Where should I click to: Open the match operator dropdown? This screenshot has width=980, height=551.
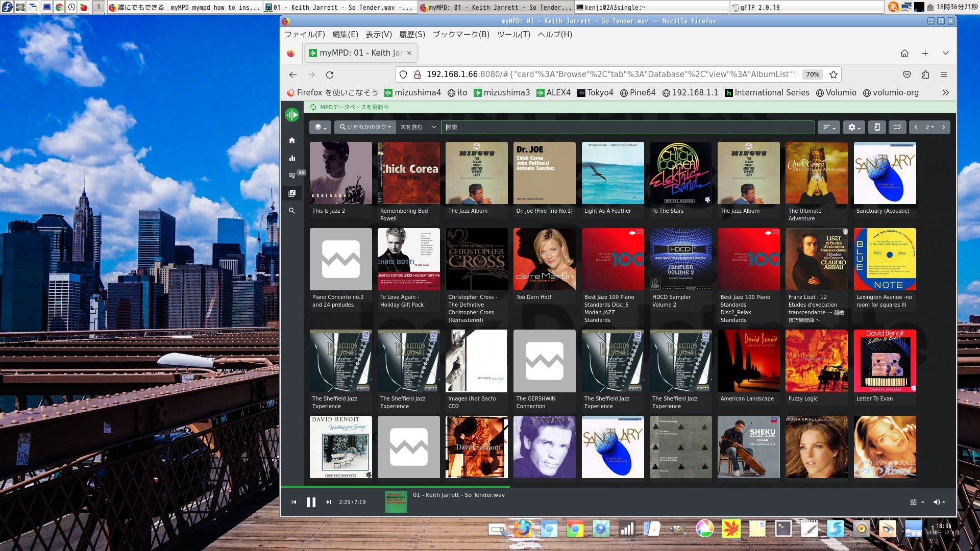(418, 127)
